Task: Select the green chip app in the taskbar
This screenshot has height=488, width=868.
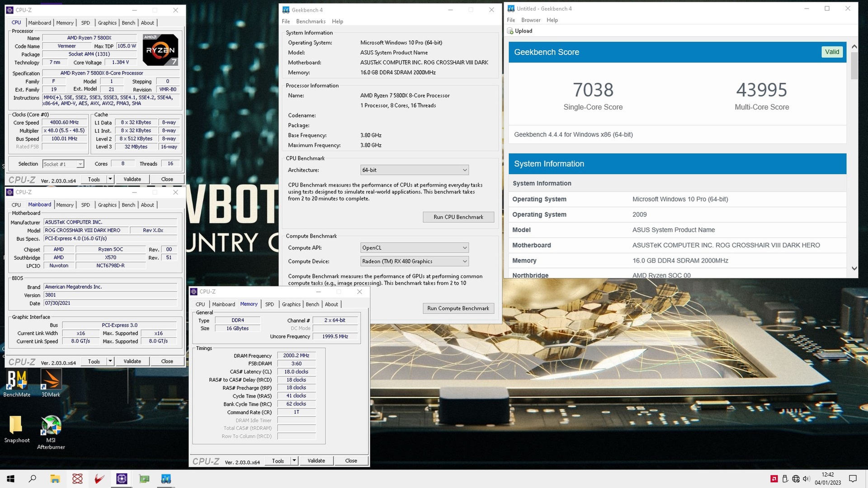Action: pyautogui.click(x=144, y=479)
